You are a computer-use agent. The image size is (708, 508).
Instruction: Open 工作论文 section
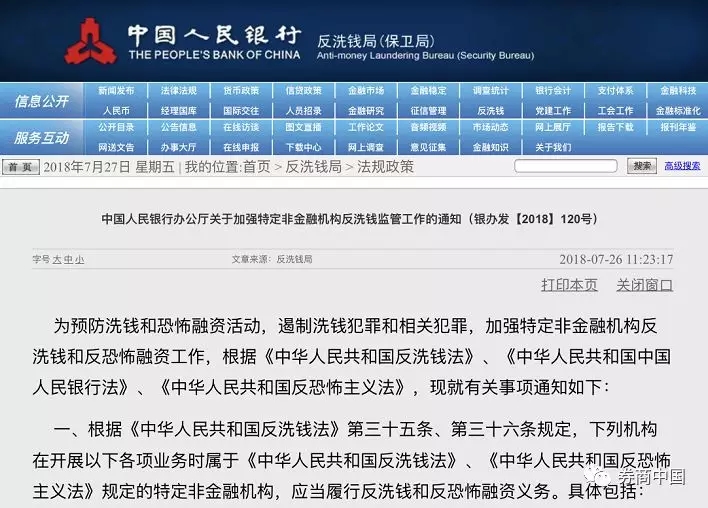(366, 127)
